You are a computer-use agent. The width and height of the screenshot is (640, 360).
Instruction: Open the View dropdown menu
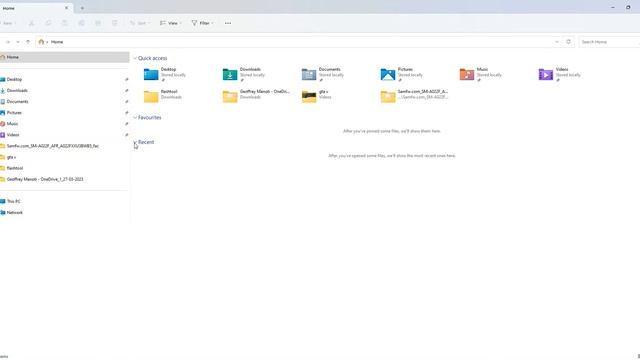171,23
